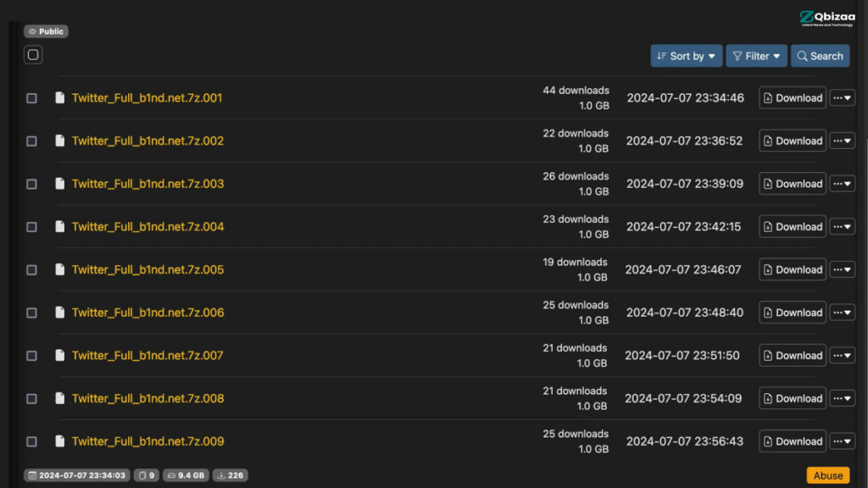Click the Abuse report button
This screenshot has height=488, width=868.
coord(827,475)
